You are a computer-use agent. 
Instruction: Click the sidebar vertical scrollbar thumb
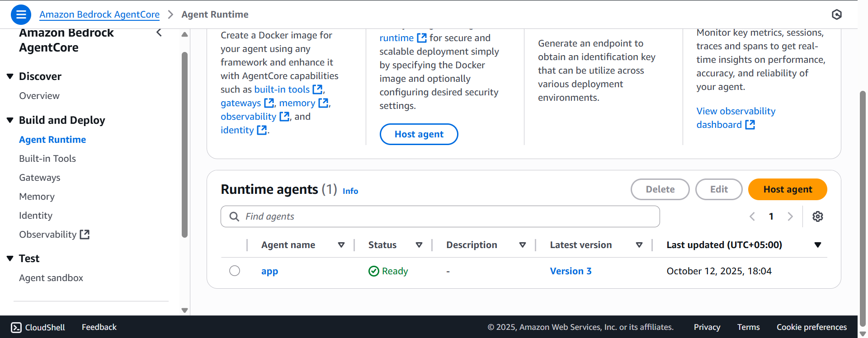(184, 145)
